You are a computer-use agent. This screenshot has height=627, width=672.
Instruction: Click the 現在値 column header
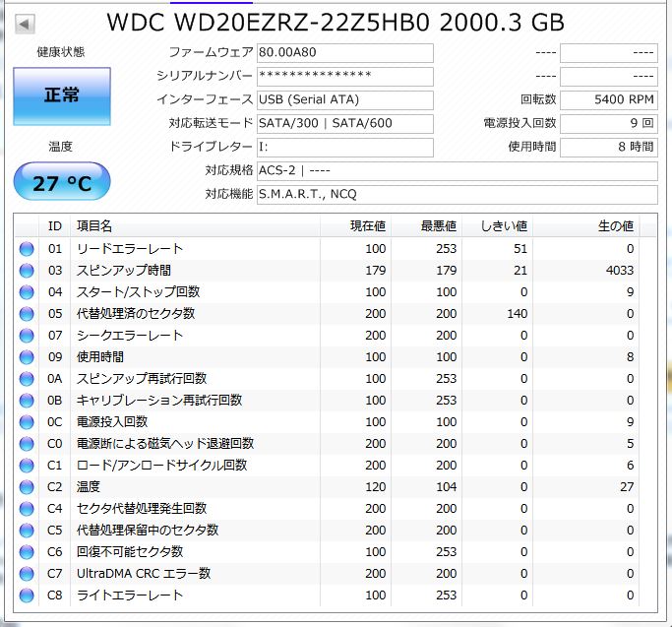point(356,226)
